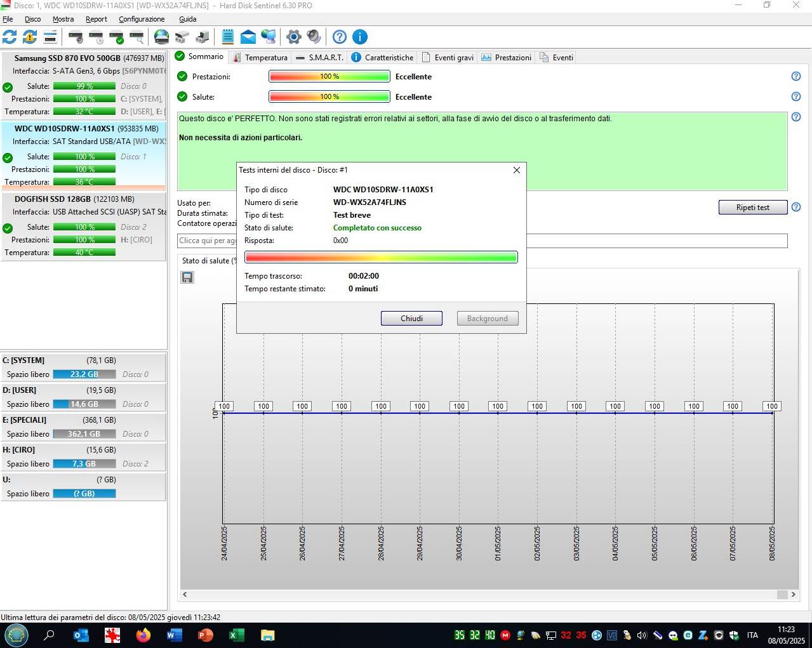Switch to the Caratteristiche tab
This screenshot has height=648, width=812.
(x=382, y=57)
